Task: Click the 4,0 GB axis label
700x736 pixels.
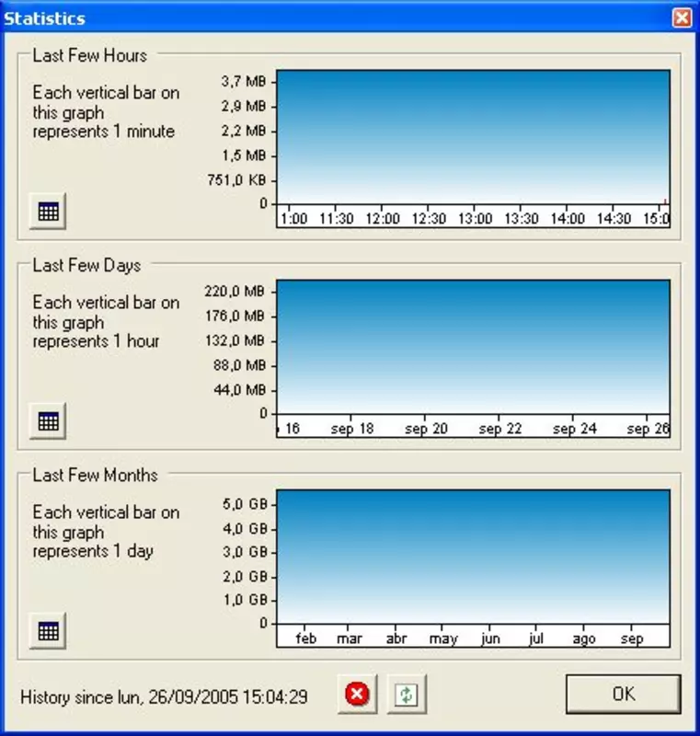Action: point(245,529)
